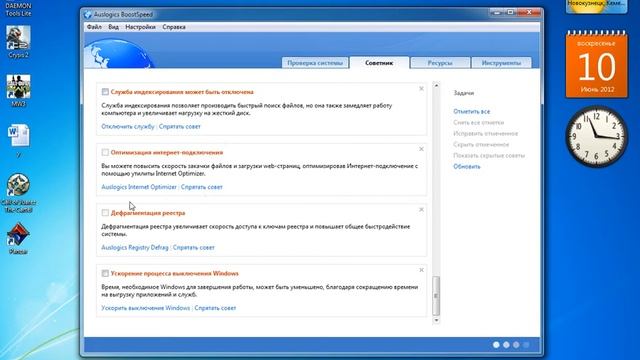Click Спрятать совет under indexing service

[180, 127]
